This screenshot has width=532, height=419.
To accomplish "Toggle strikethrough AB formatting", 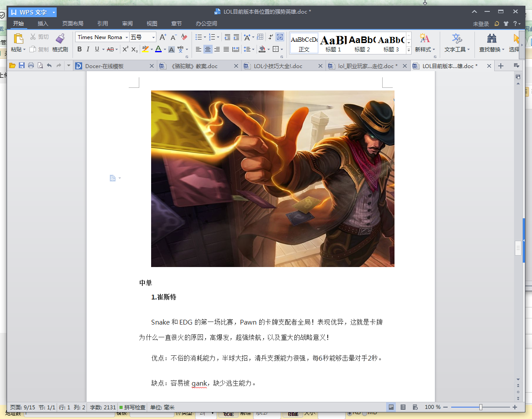I will 110,49.
